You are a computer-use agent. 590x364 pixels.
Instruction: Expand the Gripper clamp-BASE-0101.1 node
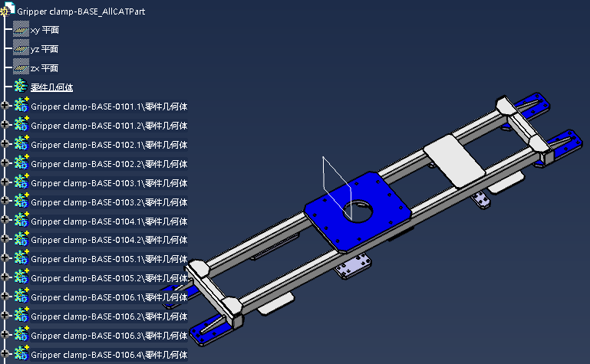tap(5, 106)
